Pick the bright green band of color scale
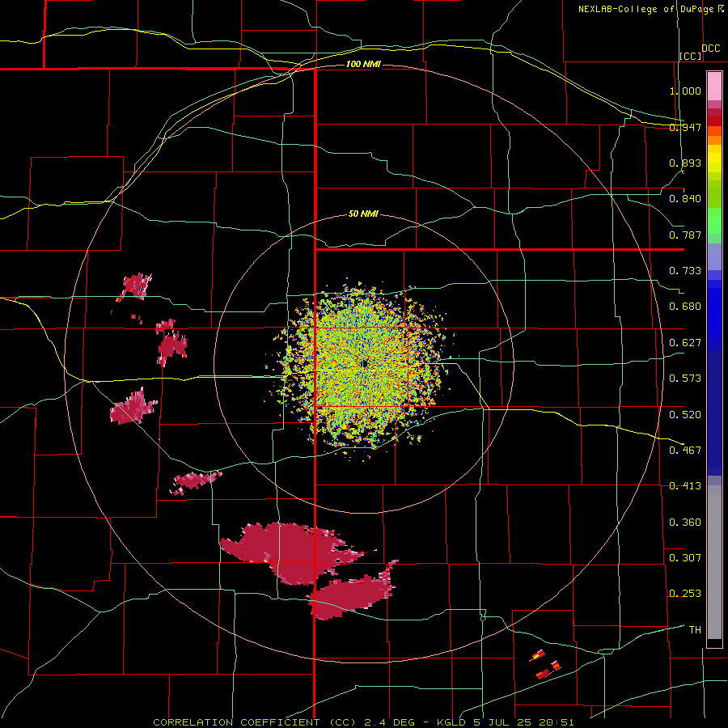728x728 pixels. (x=714, y=221)
